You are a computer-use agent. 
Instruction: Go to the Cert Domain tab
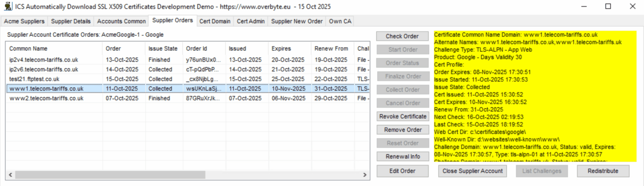point(215,21)
